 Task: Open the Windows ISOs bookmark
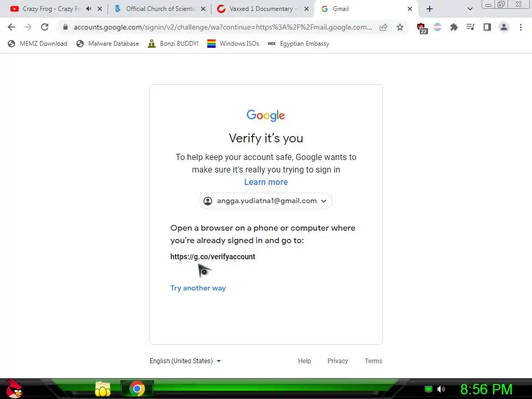[x=233, y=44]
